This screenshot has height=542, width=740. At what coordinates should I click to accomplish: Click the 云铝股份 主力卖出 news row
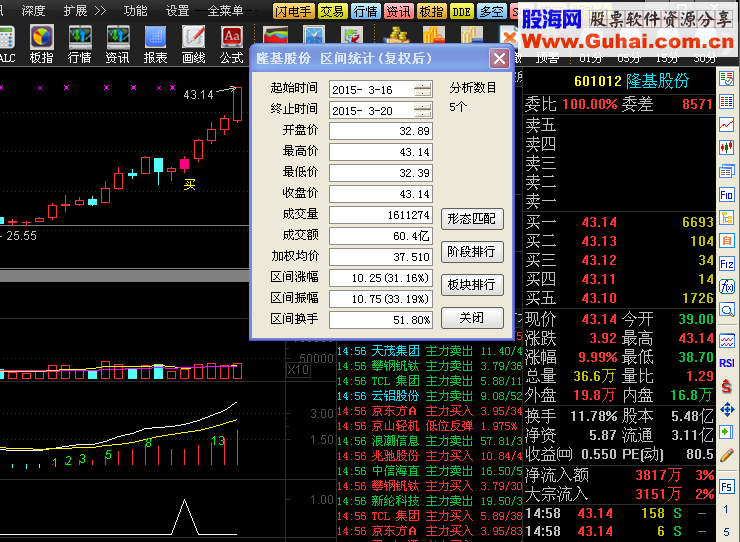point(429,396)
